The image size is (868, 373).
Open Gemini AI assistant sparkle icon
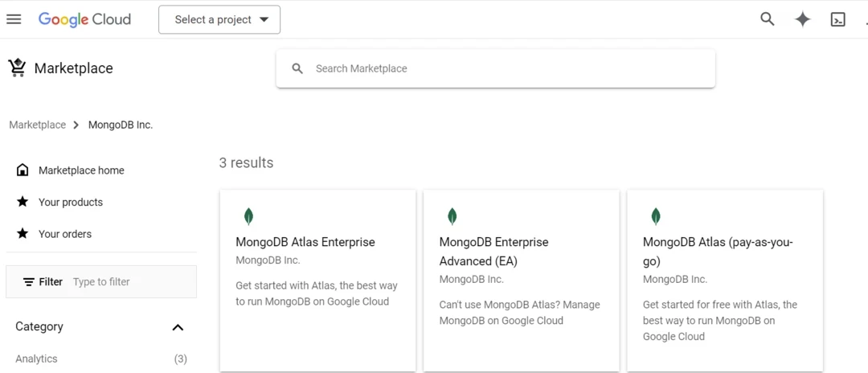click(802, 19)
